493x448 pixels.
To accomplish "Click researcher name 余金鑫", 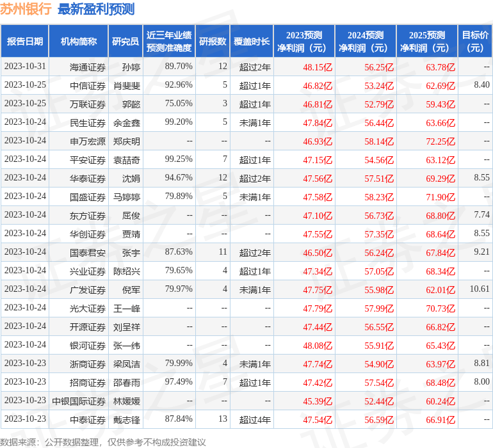I will click(127, 123).
